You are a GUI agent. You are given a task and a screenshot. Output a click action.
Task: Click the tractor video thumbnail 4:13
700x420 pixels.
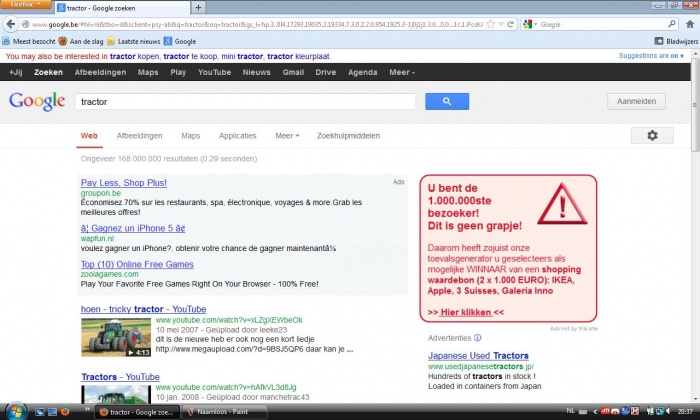(x=116, y=337)
